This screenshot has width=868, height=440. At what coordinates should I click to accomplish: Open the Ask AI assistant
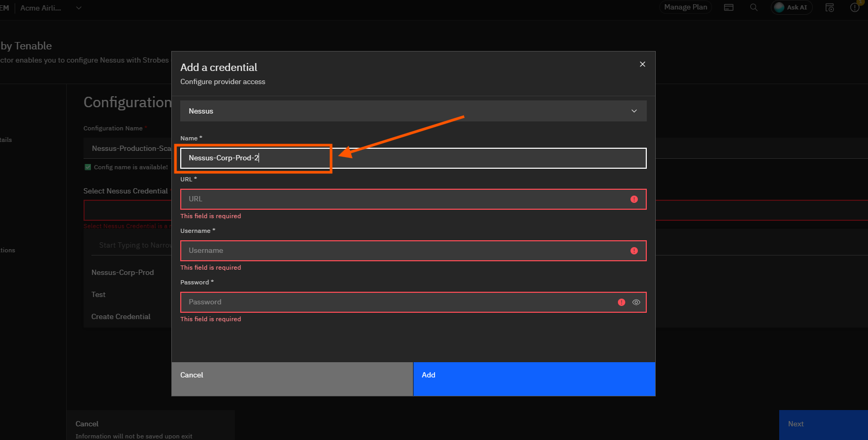[791, 7]
